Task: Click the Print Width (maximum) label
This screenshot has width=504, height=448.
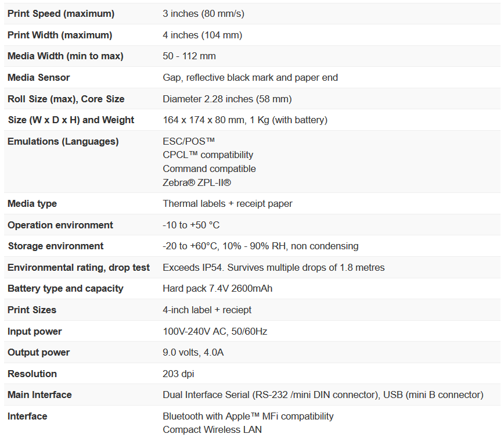Action: (x=60, y=35)
